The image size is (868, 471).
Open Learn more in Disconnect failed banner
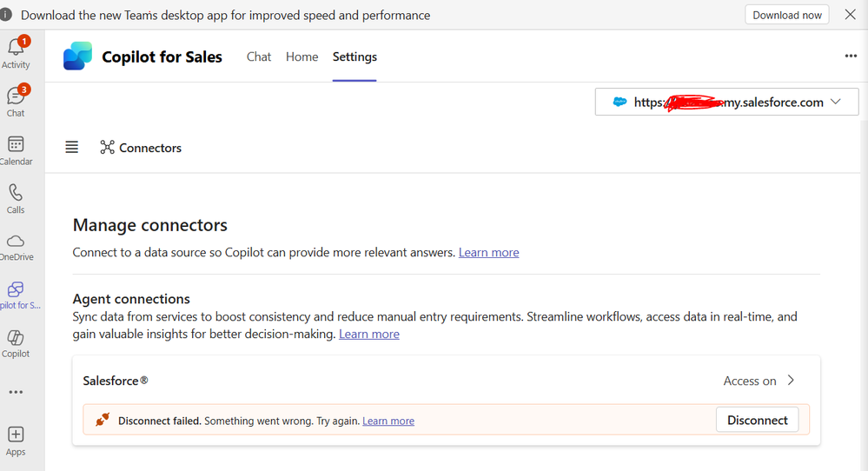click(x=388, y=421)
